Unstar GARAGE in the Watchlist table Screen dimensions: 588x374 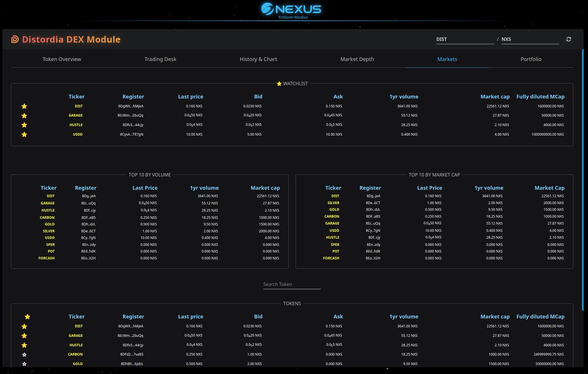pos(24,116)
